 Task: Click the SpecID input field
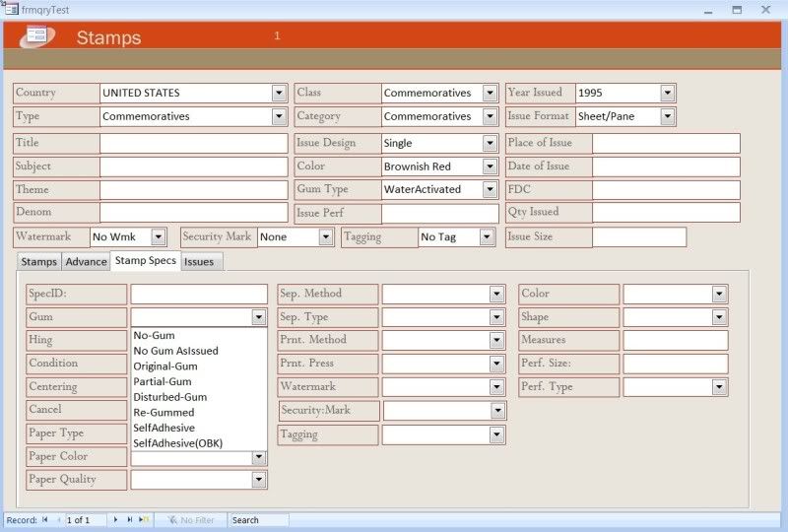coord(199,295)
